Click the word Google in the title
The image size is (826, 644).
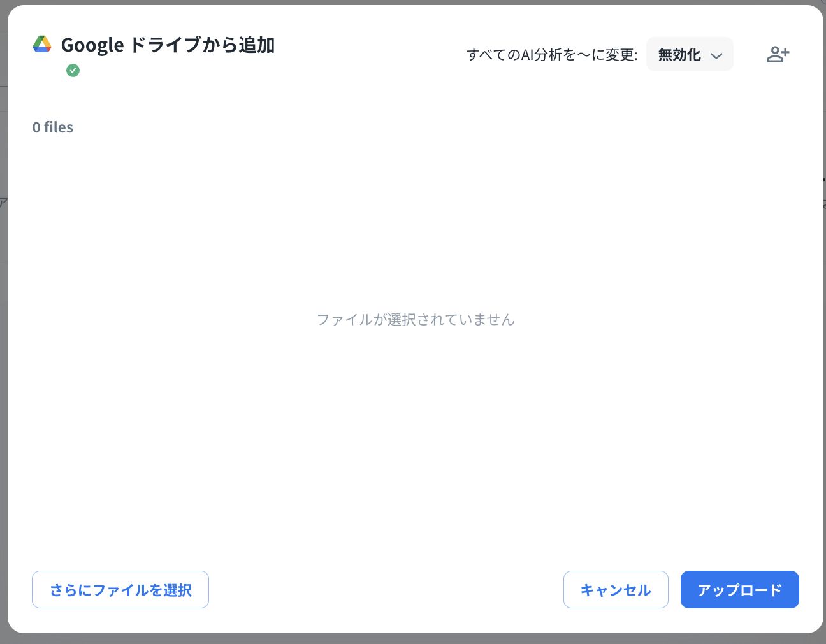click(92, 45)
